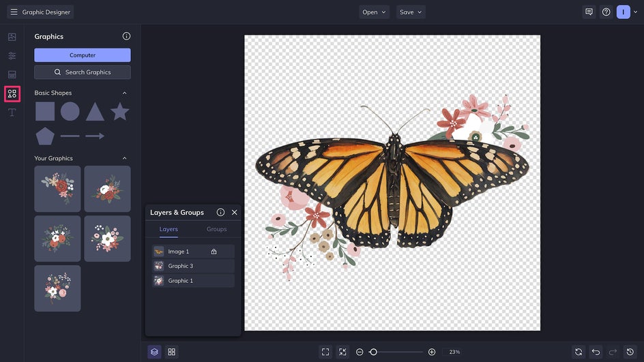644x362 pixels.
Task: Add a pentagon basic shape
Action: (x=45, y=136)
